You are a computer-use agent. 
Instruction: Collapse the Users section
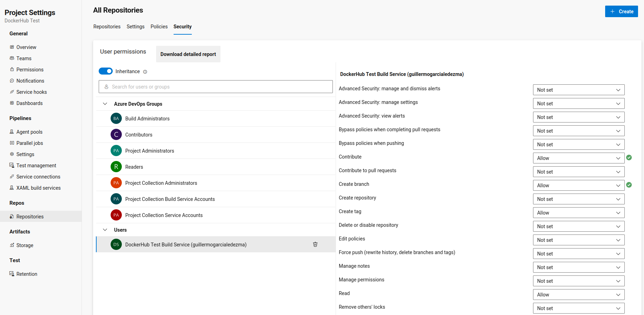click(x=105, y=230)
